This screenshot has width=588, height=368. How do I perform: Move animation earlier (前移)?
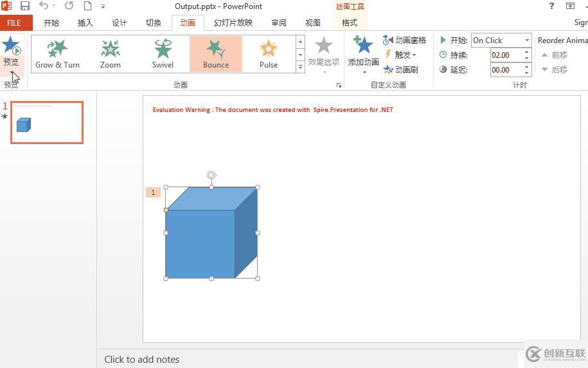point(555,55)
